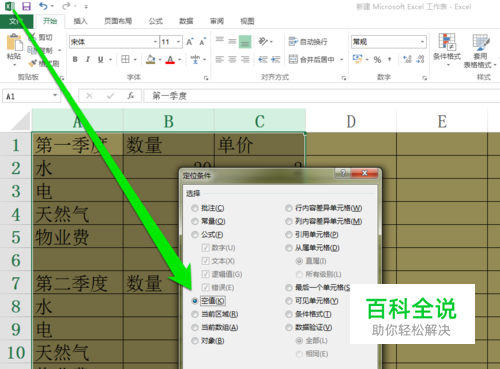Click the text orientation icon

click(263, 41)
